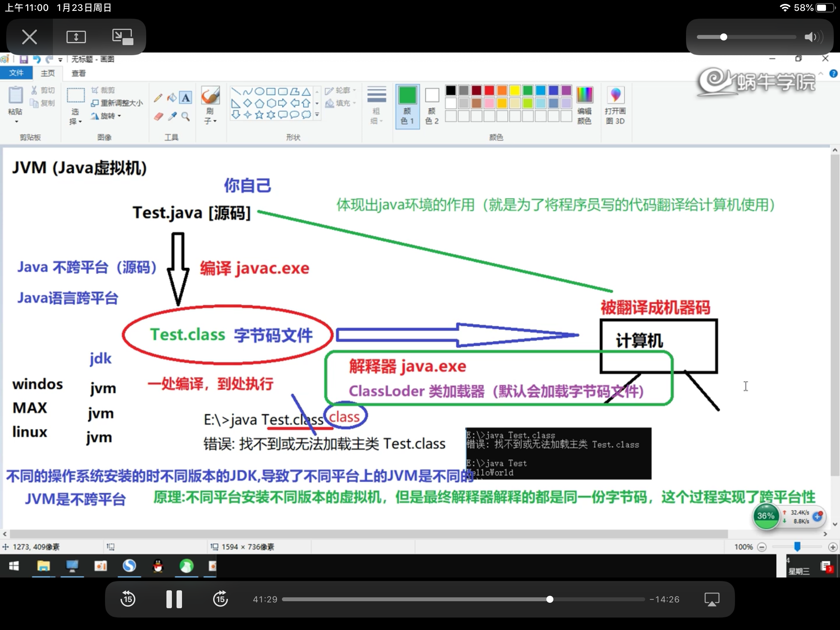Switch to the 查看 view tab
The width and height of the screenshot is (840, 630).
(79, 73)
